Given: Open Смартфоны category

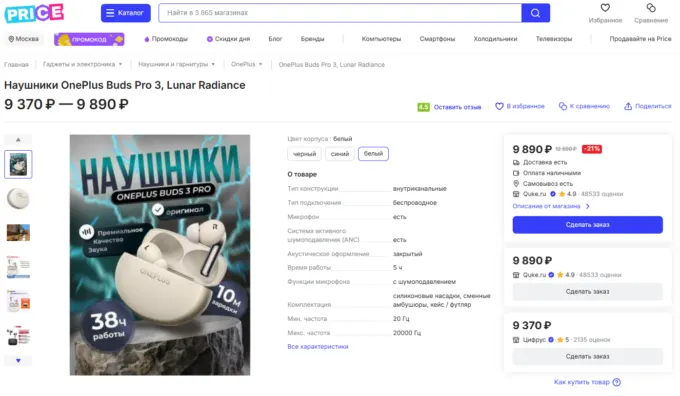Looking at the screenshot, I should (438, 39).
